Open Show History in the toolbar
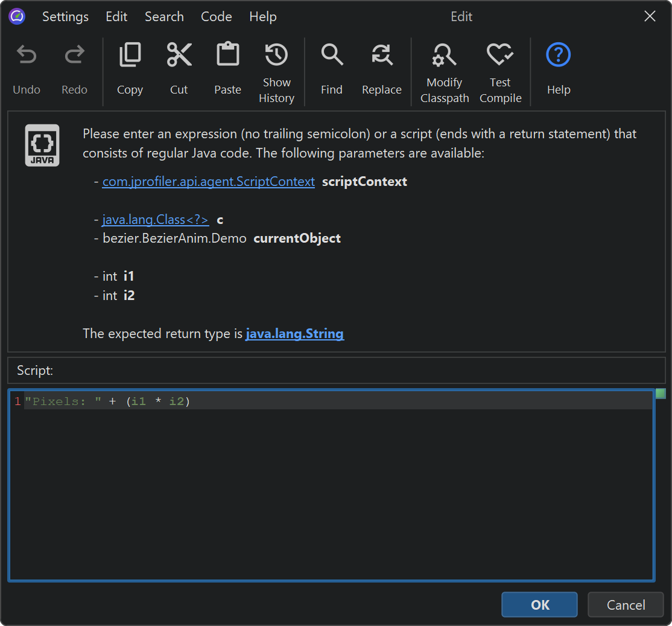 pos(276,56)
